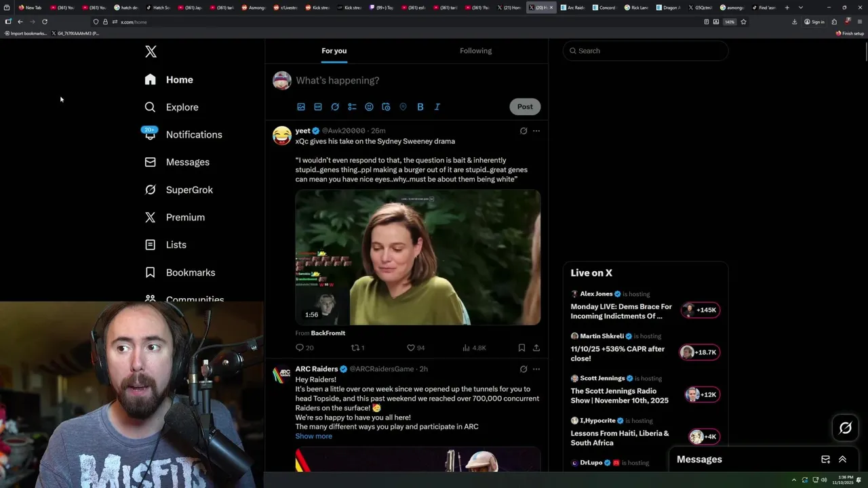
Task: Switch to the Following tab
Action: pos(476,51)
